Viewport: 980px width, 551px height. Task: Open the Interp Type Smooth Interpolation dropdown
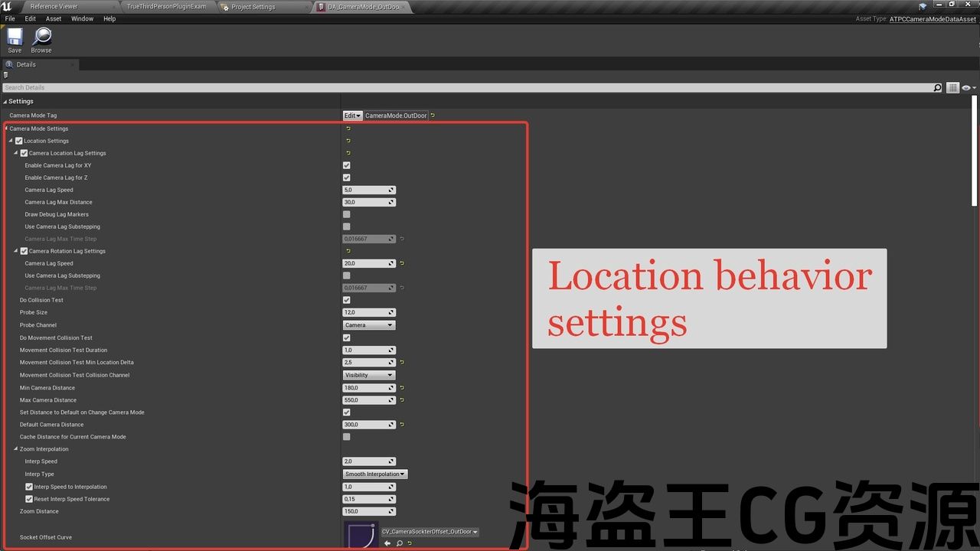pyautogui.click(x=375, y=474)
